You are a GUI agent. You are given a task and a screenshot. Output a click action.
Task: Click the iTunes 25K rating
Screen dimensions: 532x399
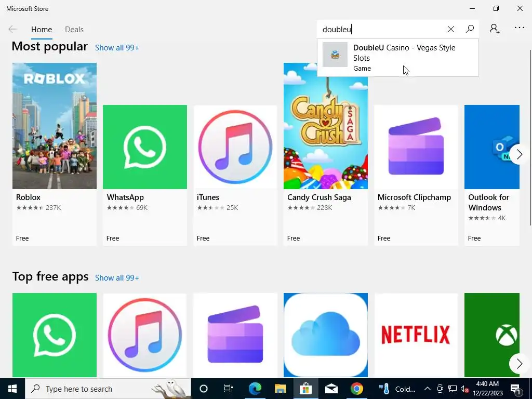point(218,208)
